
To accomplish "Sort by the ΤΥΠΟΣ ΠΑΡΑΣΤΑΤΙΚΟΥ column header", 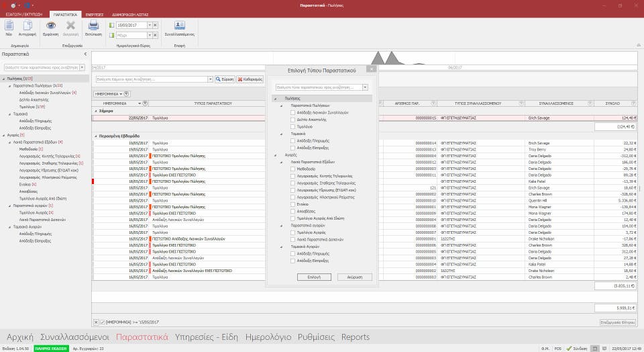I will [x=213, y=103].
